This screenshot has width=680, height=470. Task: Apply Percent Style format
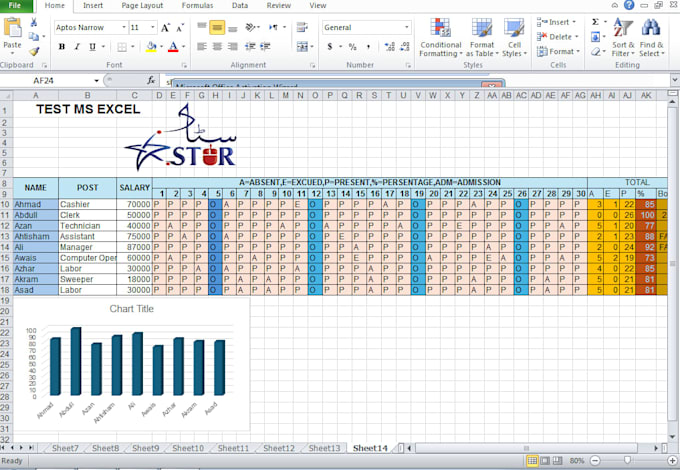coord(353,46)
